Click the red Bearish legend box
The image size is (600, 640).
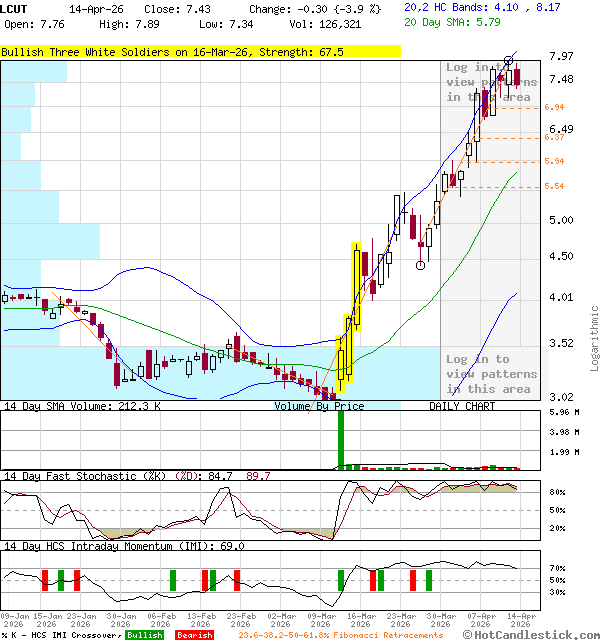click(x=195, y=635)
